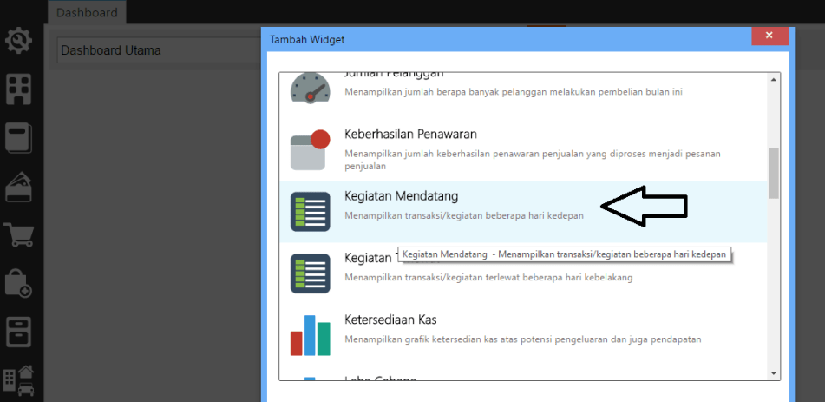Screen dimensions: 825x402
Task: Open the inventory drawer box sidebar icon
Action: point(19,331)
